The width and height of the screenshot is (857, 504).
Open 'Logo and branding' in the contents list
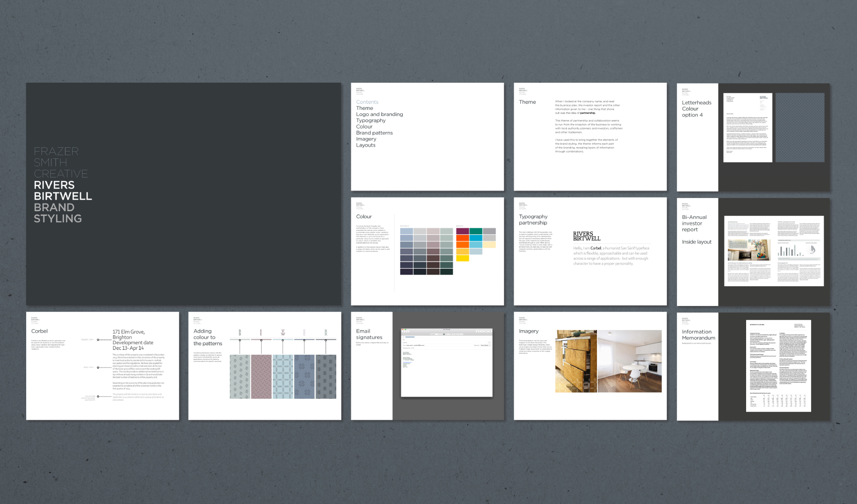tap(379, 114)
